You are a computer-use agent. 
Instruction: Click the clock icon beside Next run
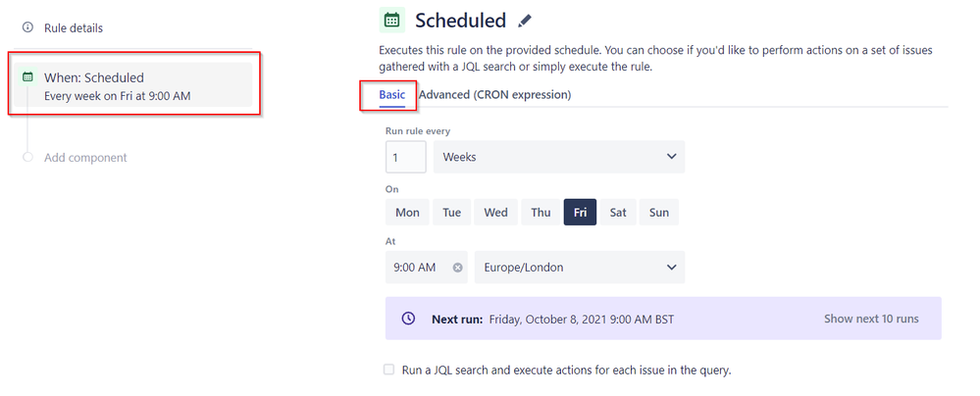point(409,319)
